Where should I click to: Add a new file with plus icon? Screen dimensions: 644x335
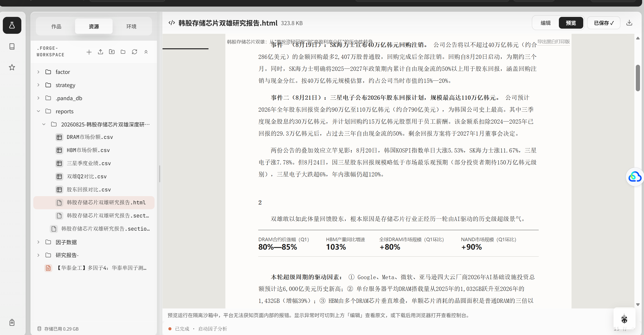click(89, 52)
